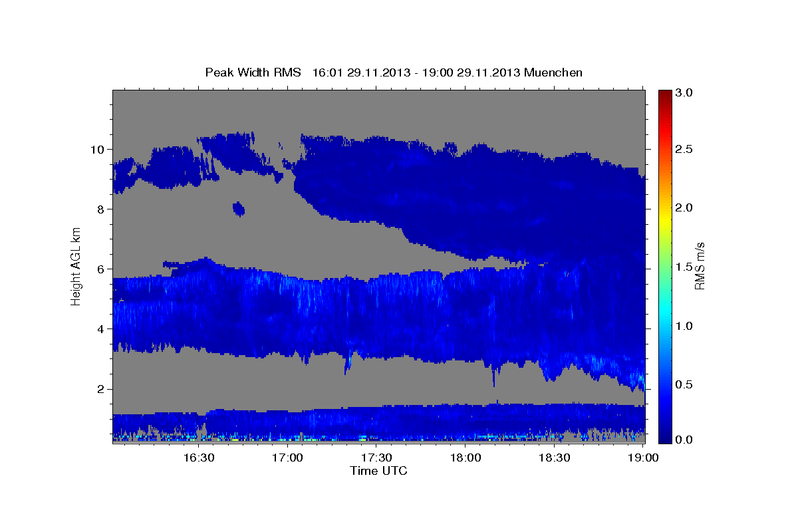Image resolution: width=798 pixels, height=532 pixels.
Task: Click the height tick label 6
Action: point(101,269)
